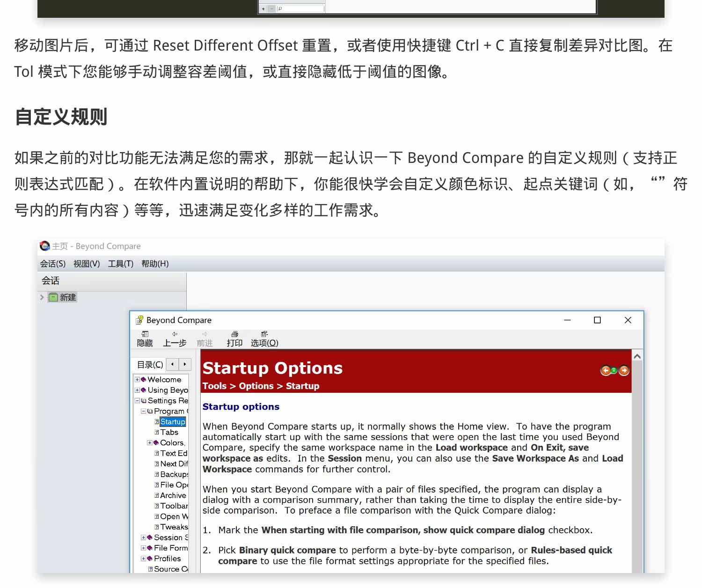Click the Welcome book icon in contents
This screenshot has height=588, width=702.
tap(144, 379)
